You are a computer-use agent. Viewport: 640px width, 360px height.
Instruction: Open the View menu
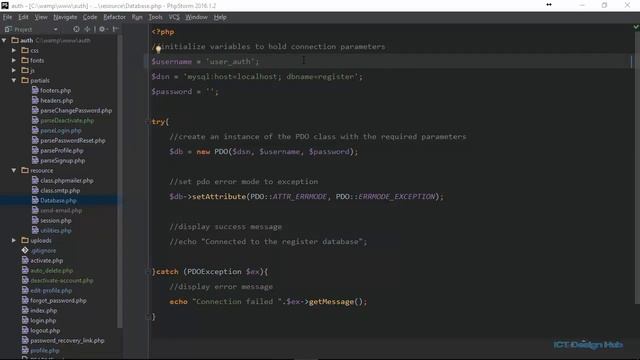click(41, 17)
